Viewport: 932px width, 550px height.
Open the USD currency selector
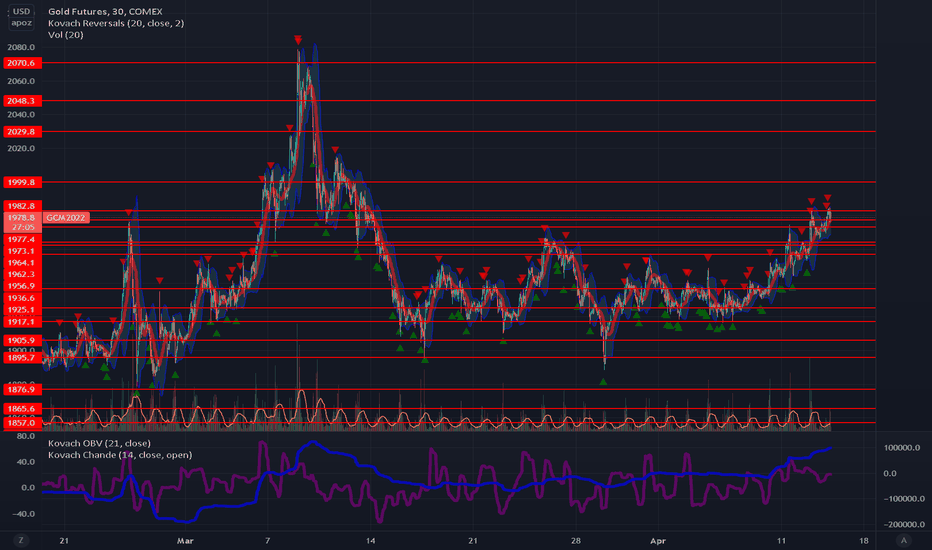21,11
